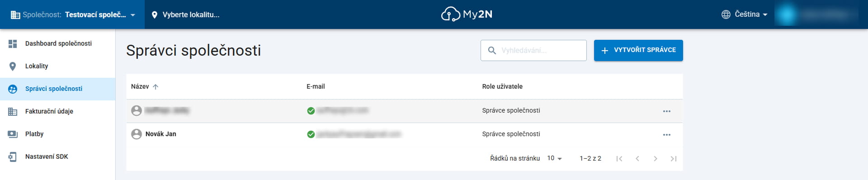Open three-dot actions menu for first admin

click(666, 111)
